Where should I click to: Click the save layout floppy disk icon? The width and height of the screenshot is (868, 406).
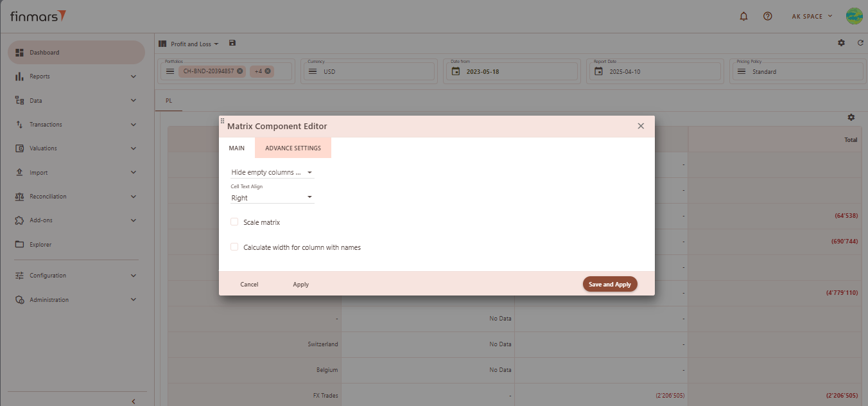(232, 44)
